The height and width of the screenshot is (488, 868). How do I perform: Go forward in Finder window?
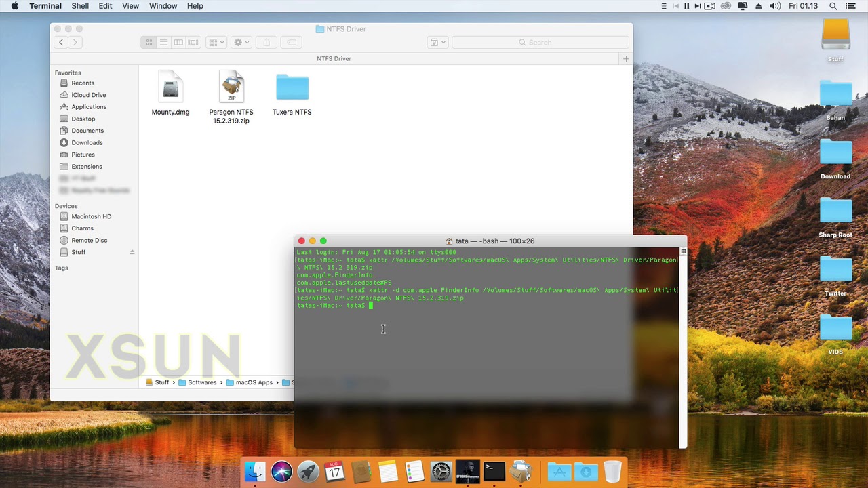(75, 42)
